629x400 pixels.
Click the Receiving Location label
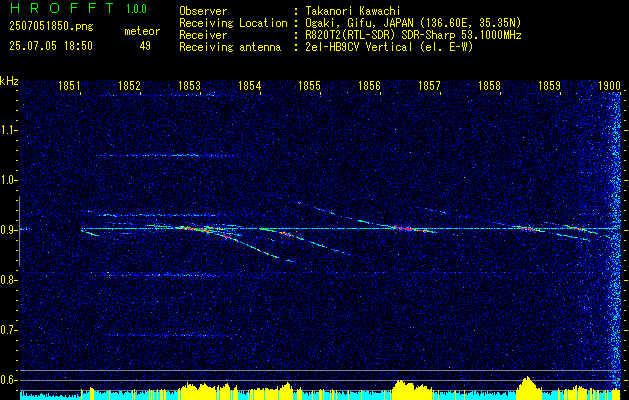[233, 23]
